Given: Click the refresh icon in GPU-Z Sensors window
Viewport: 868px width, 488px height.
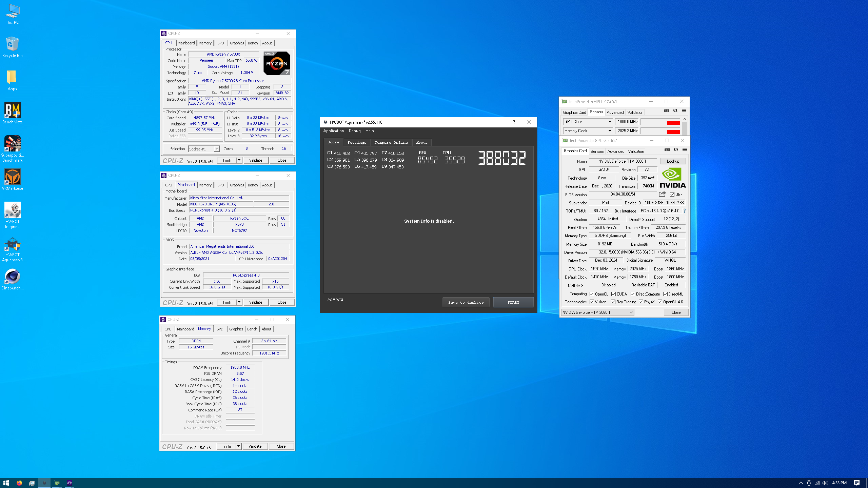Looking at the screenshot, I should tap(675, 110).
